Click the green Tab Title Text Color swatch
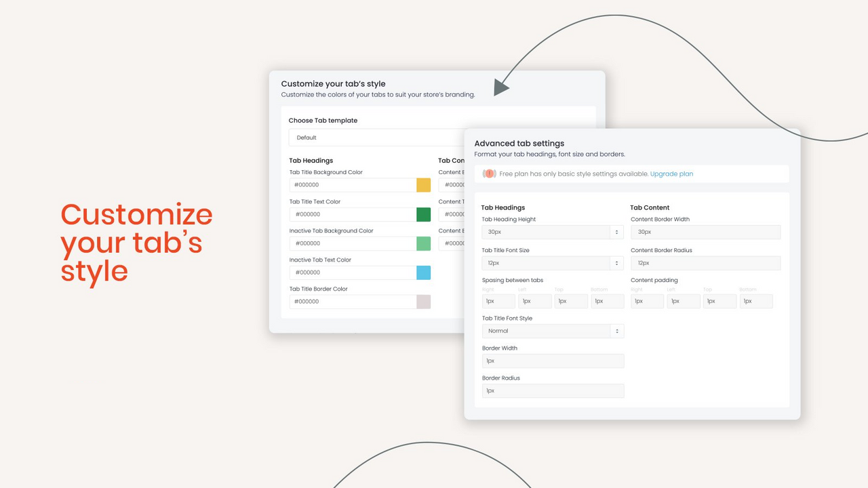 423,214
